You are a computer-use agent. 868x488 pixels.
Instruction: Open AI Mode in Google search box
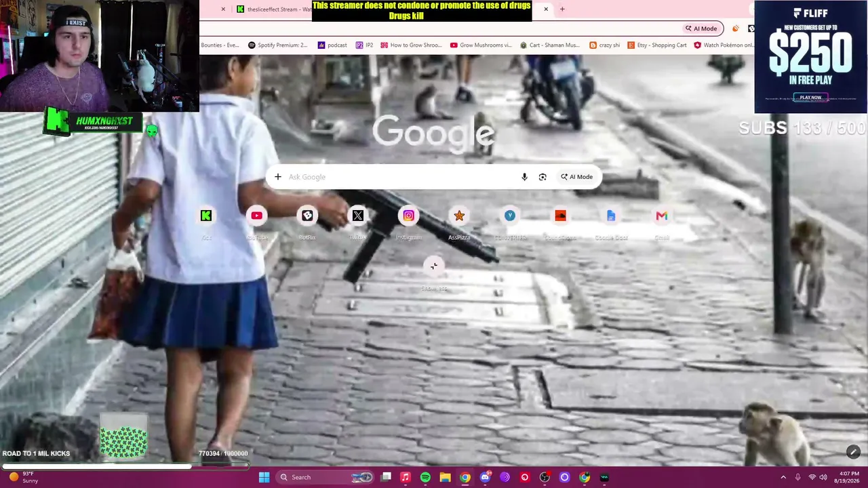pyautogui.click(x=576, y=177)
